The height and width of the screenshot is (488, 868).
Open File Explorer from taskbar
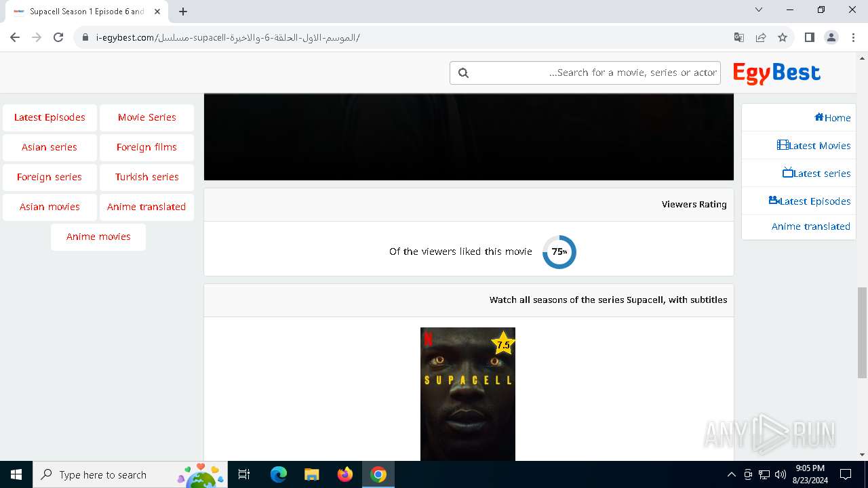(x=311, y=474)
